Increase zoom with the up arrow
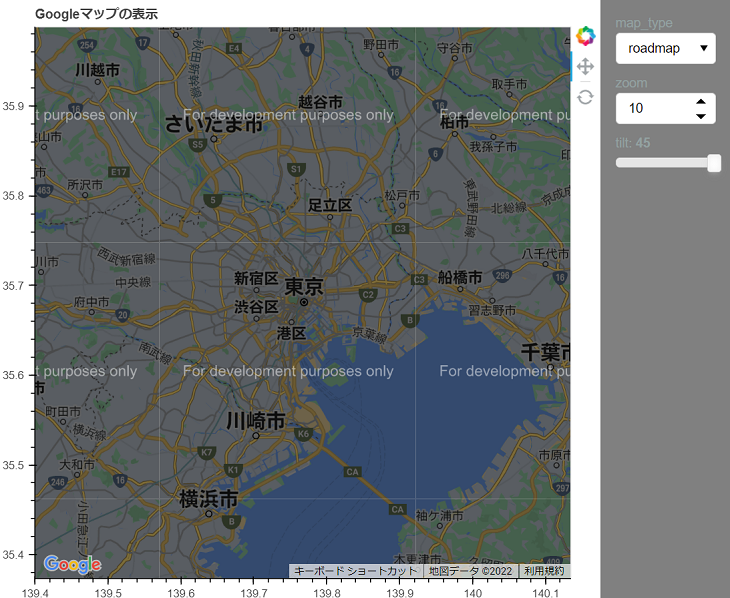The image size is (730, 598). (x=701, y=102)
